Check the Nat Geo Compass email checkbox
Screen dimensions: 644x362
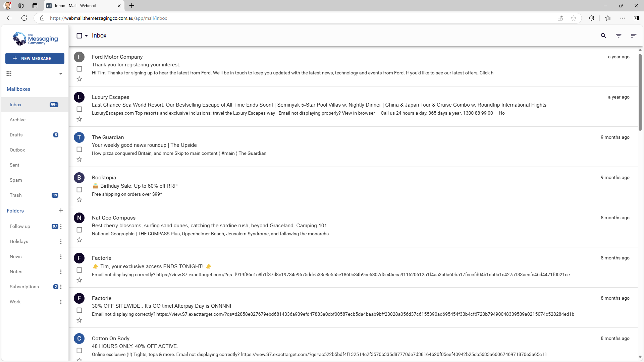(x=79, y=230)
